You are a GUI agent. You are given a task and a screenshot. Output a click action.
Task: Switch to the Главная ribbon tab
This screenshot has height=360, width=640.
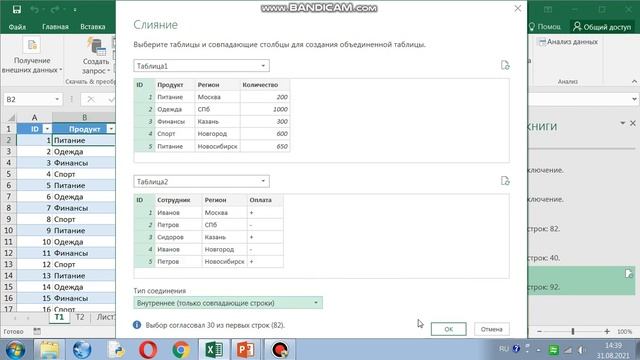55,27
